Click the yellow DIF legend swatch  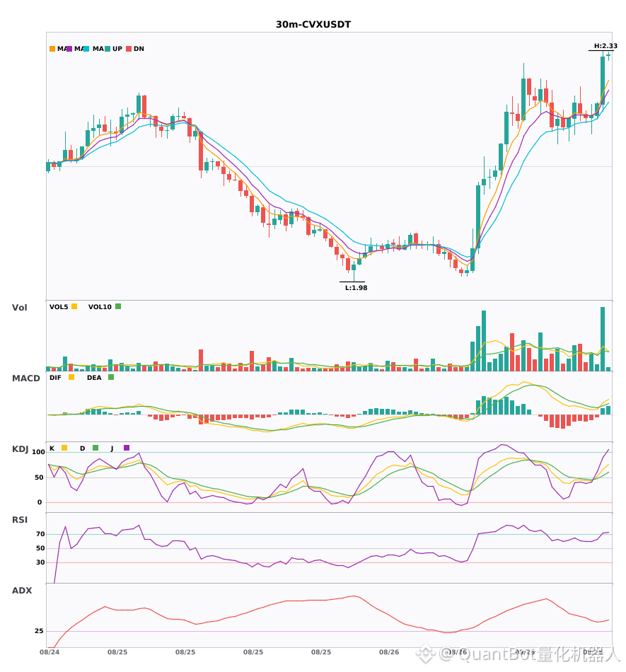click(71, 377)
